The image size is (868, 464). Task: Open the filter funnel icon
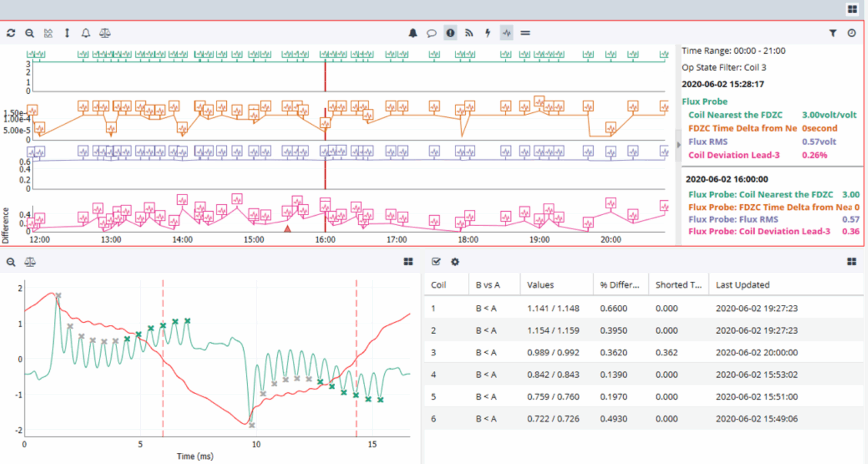[833, 34]
